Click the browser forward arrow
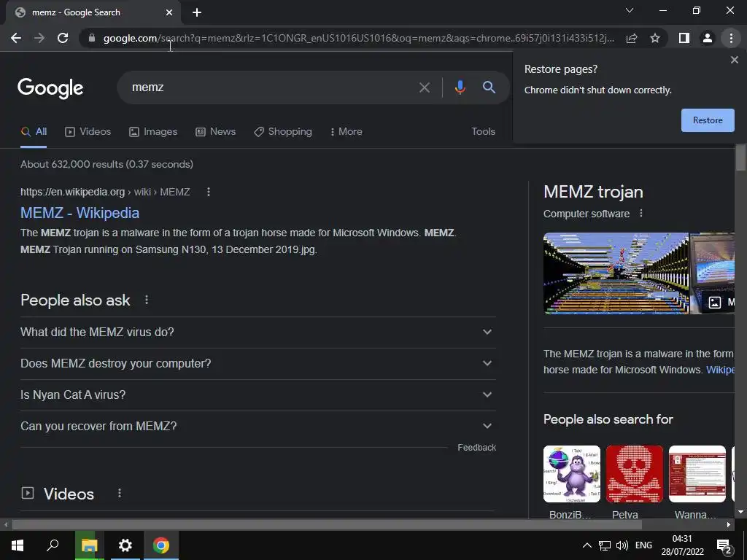The width and height of the screenshot is (747, 560). tap(39, 38)
